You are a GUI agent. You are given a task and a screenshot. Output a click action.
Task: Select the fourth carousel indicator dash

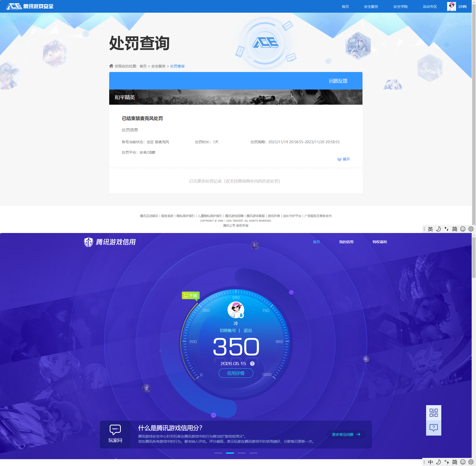tap(253, 453)
